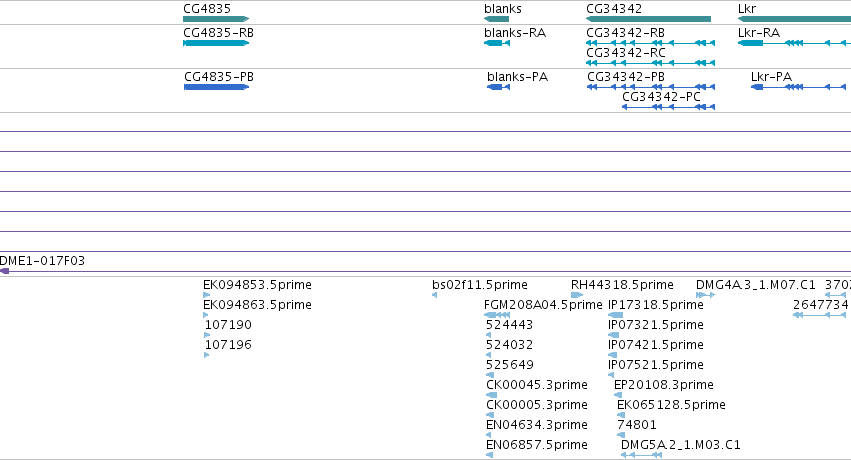Image resolution: width=851 pixels, height=460 pixels.
Task: Select EST bs02f11.5prime
Action: 480,285
